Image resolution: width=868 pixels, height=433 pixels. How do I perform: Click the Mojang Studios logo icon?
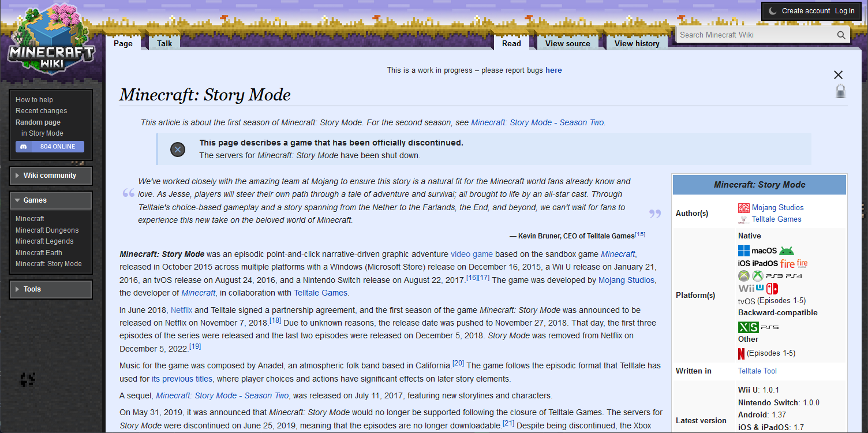[x=744, y=208]
